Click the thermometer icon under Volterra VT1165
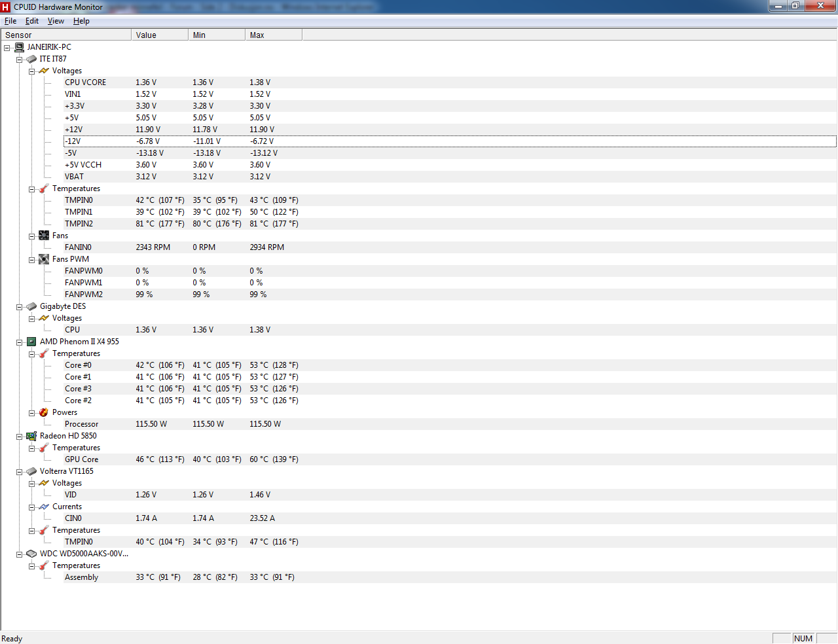 click(44, 530)
